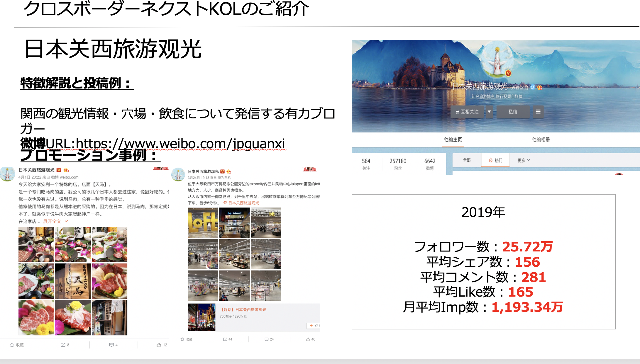Click the weibo.com/jpguanxi URL link

(180, 144)
